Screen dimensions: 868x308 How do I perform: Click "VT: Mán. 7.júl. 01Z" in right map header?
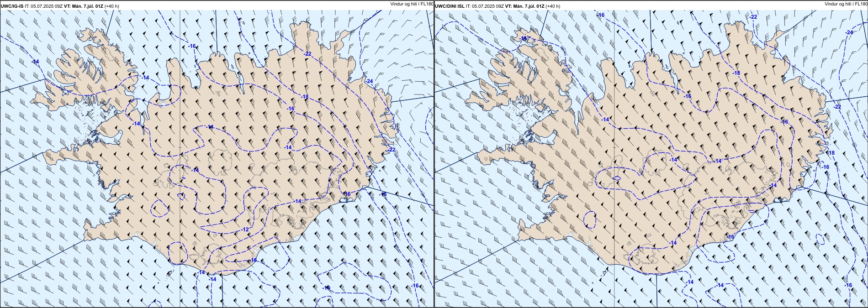(525, 6)
